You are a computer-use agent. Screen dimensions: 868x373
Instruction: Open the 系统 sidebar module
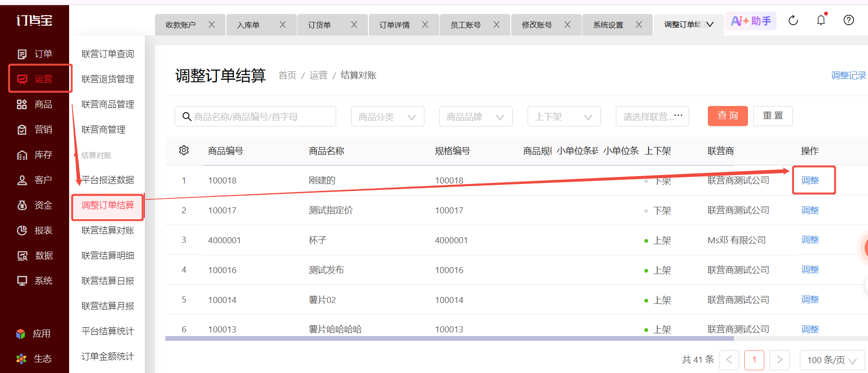pyautogui.click(x=35, y=281)
